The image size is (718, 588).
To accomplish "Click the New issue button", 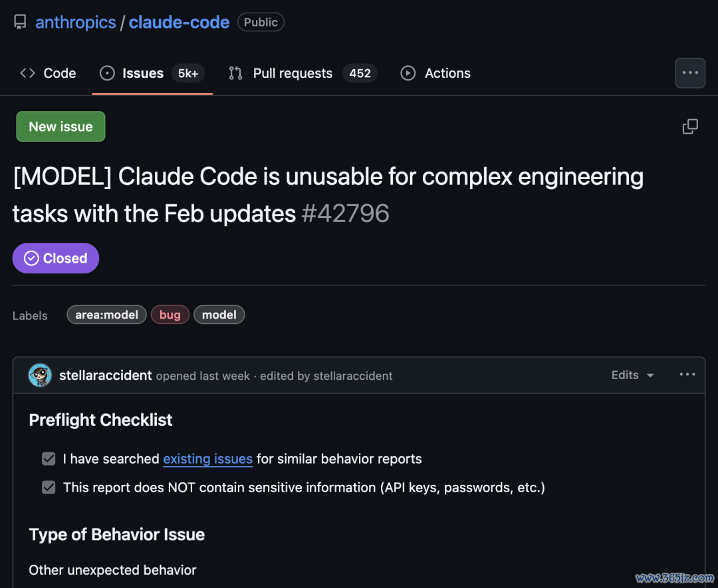I will pyautogui.click(x=60, y=126).
